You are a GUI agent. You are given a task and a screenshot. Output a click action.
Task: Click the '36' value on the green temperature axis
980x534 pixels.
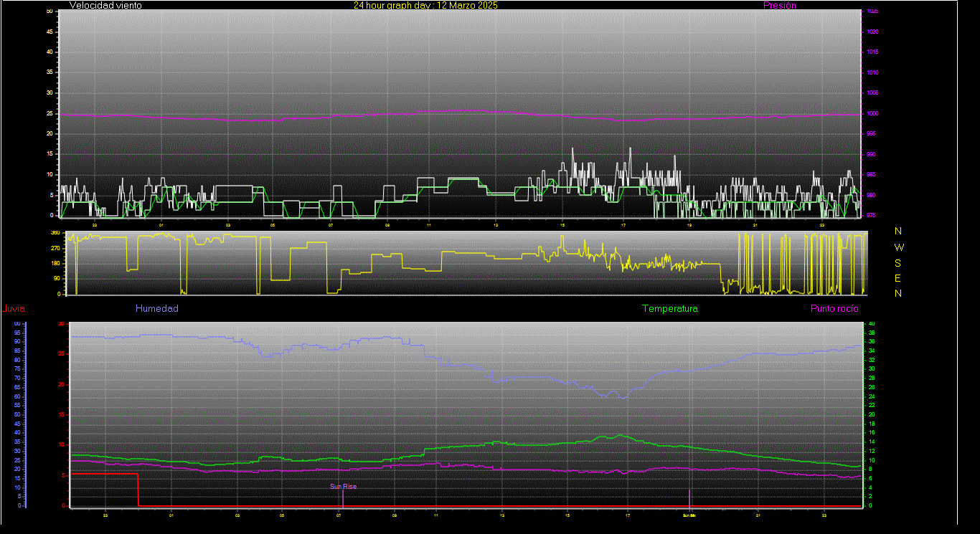[872, 342]
